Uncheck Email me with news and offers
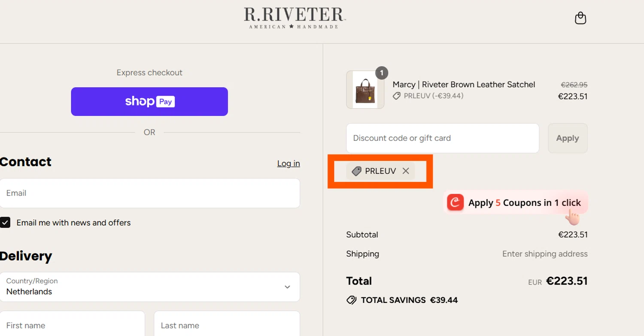Image resolution: width=644 pixels, height=336 pixels. tap(5, 222)
